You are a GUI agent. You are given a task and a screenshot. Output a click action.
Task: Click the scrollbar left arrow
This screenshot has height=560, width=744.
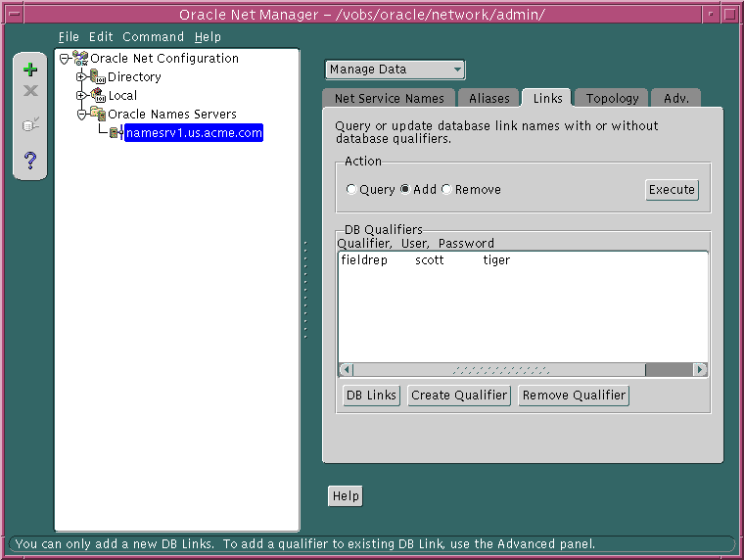347,370
